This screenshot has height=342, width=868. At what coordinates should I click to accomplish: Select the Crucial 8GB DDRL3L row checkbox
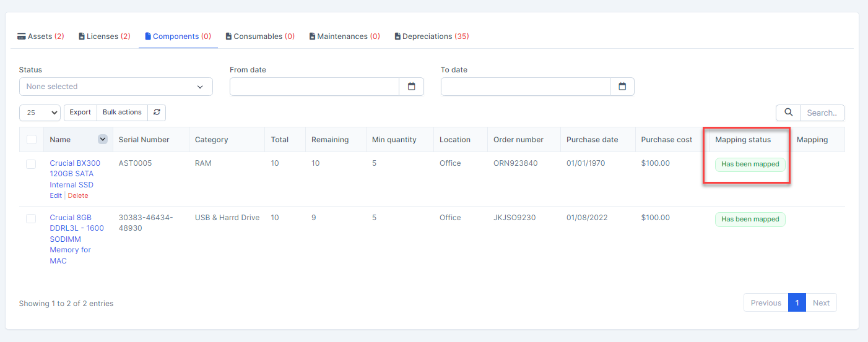pos(31,218)
